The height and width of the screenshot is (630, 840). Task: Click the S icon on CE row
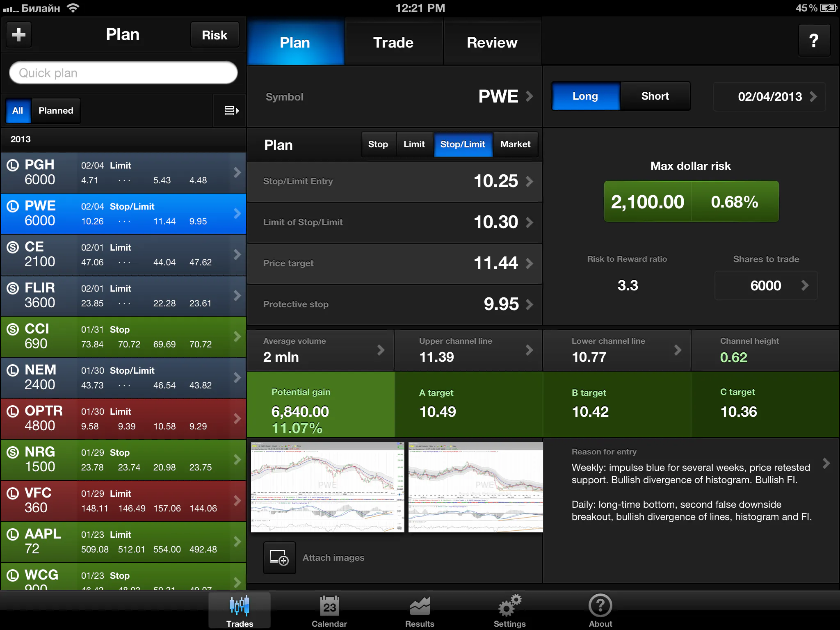13,247
